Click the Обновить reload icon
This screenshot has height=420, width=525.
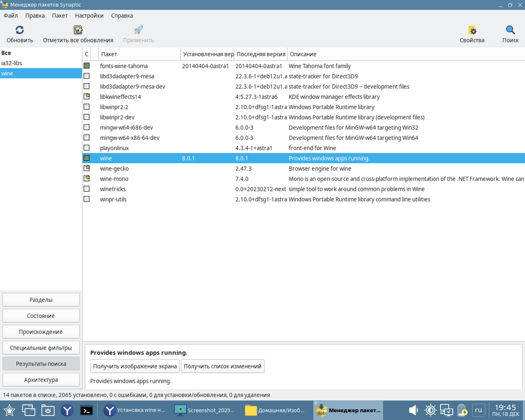[20, 30]
